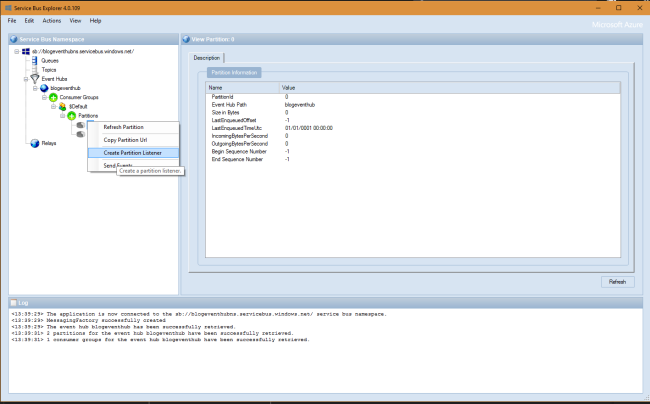
Task: Select the Relays globe icon
Action: coord(35,143)
